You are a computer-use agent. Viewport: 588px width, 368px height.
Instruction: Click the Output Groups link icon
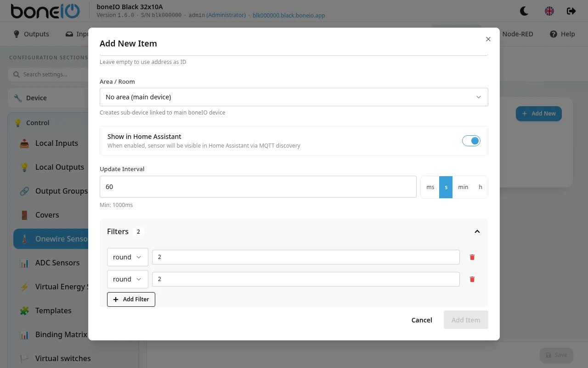pyautogui.click(x=24, y=191)
